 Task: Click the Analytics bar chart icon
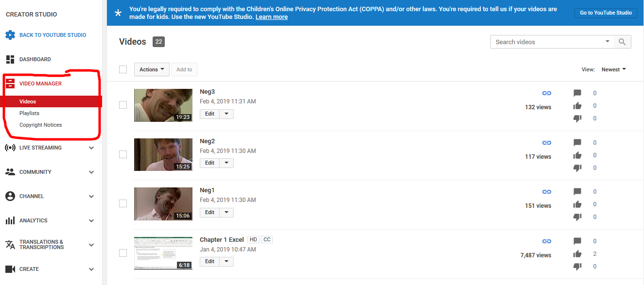tap(10, 220)
